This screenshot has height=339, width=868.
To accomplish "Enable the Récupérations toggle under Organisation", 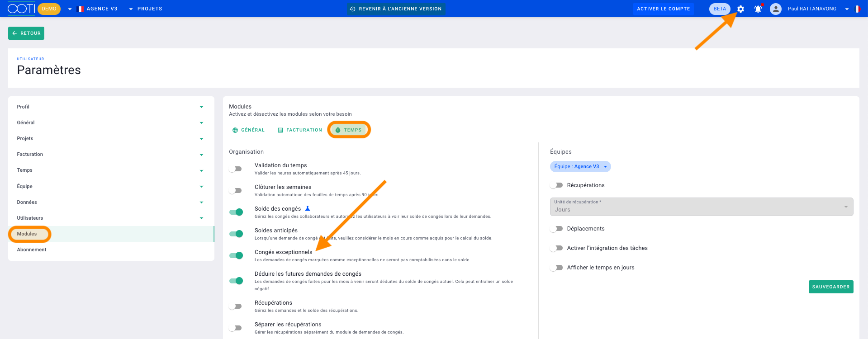I will (236, 306).
